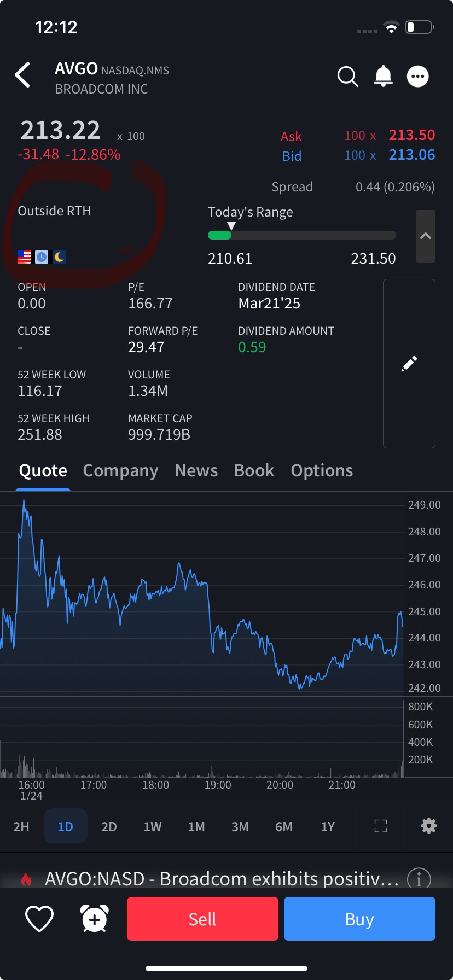The image size is (453, 980).
Task: Expand chart to fullscreen icon
Action: click(381, 826)
